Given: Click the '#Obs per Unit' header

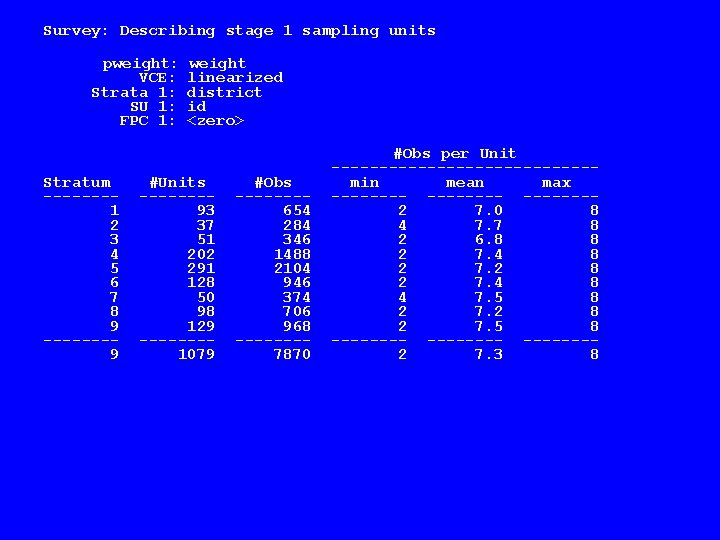Looking at the screenshot, I should pyautogui.click(x=455, y=154).
